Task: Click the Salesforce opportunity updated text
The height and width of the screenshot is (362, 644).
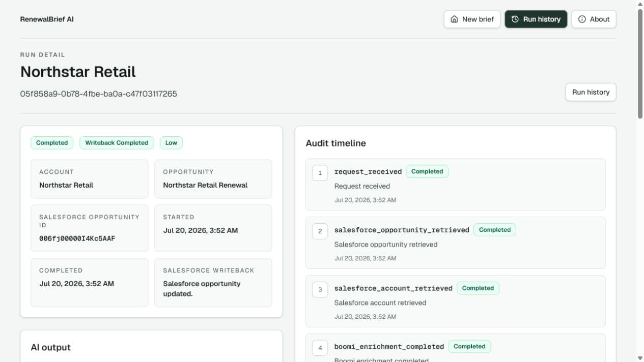Action: [x=202, y=289]
